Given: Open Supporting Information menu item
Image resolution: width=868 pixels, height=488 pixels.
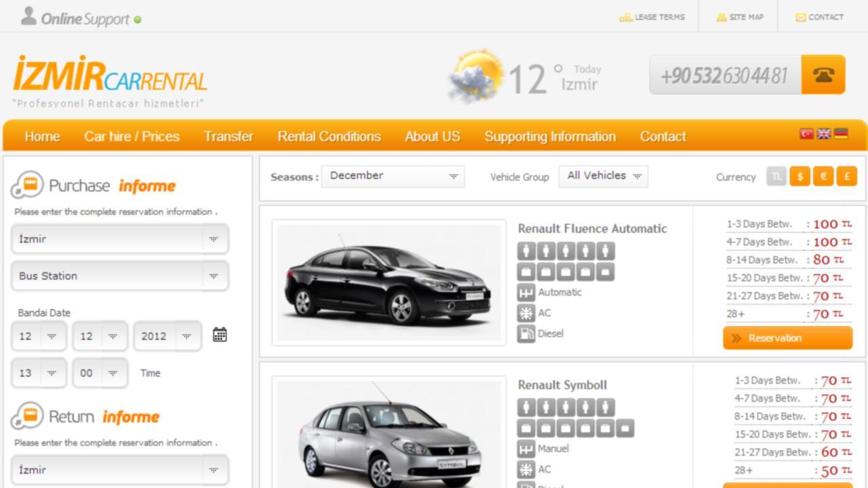Looking at the screenshot, I should 550,136.
